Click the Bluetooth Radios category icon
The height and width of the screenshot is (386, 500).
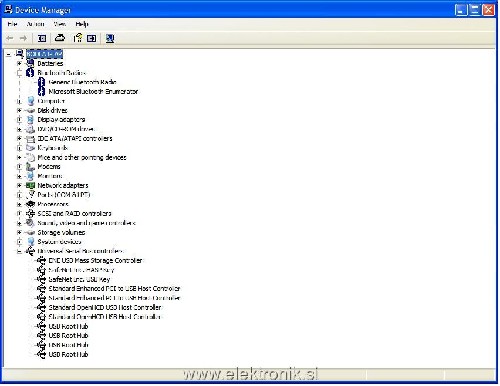(30, 72)
